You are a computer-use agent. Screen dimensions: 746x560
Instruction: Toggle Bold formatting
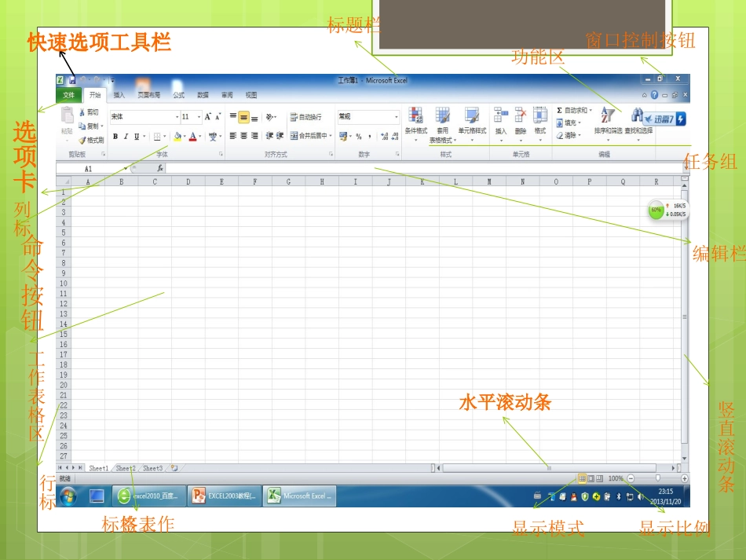115,137
